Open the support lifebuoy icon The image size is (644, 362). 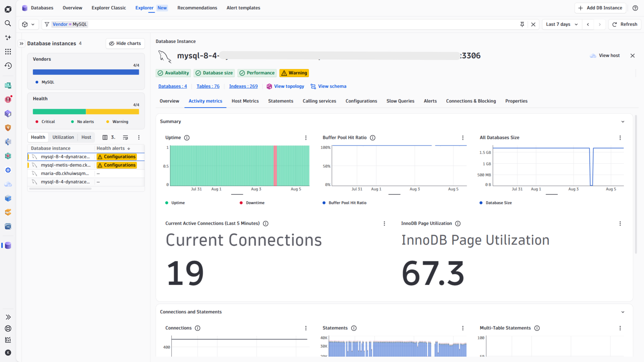(8, 328)
